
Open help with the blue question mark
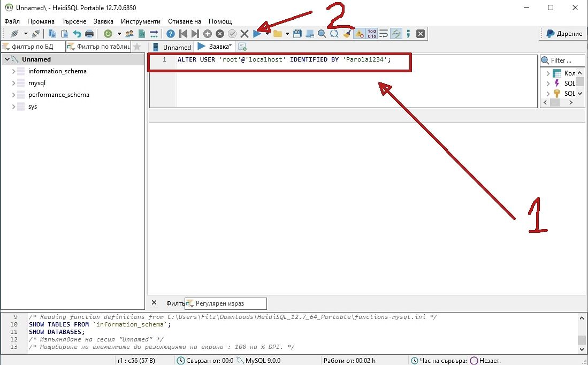pyautogui.click(x=171, y=34)
